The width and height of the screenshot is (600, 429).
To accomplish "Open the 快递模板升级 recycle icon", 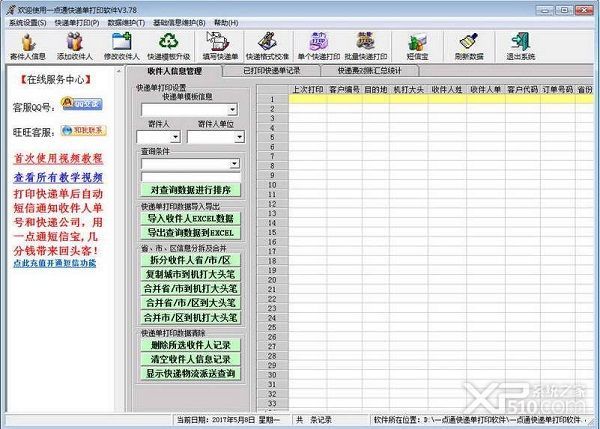I will pyautogui.click(x=169, y=46).
